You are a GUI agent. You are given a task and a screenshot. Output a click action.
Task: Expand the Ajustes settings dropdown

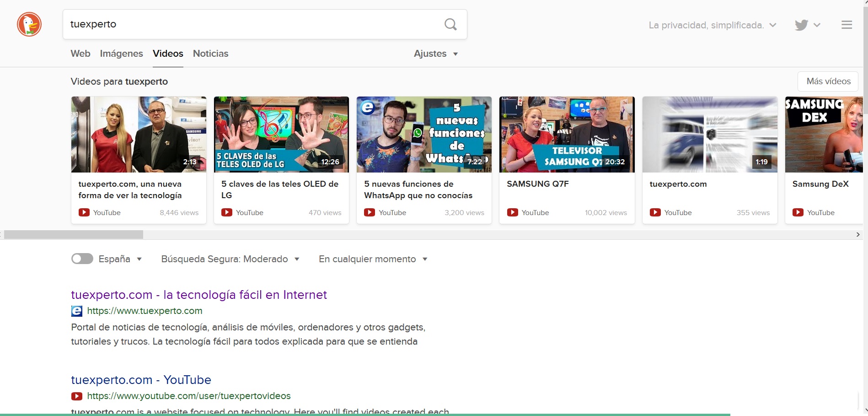(x=435, y=54)
